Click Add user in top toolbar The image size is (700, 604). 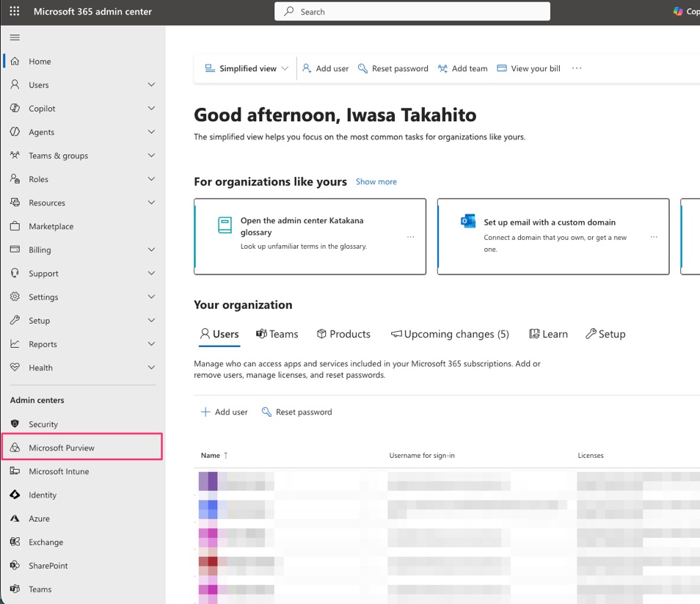tap(326, 68)
